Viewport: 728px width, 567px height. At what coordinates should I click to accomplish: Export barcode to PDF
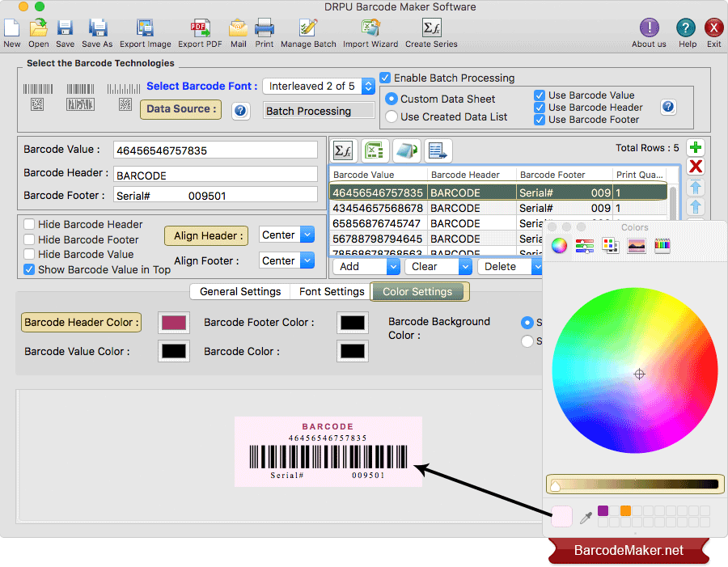click(200, 33)
